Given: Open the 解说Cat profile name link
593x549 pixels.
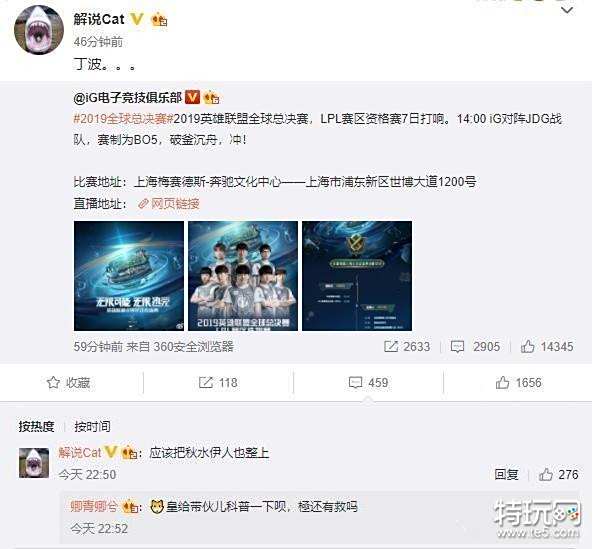Looking at the screenshot, I should [99, 19].
